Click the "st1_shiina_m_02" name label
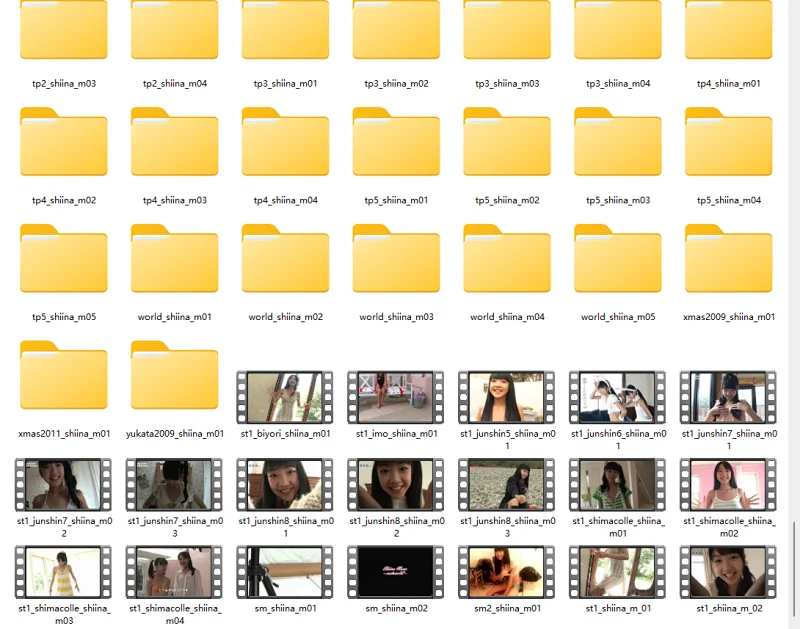The width and height of the screenshot is (800, 629). tap(729, 609)
